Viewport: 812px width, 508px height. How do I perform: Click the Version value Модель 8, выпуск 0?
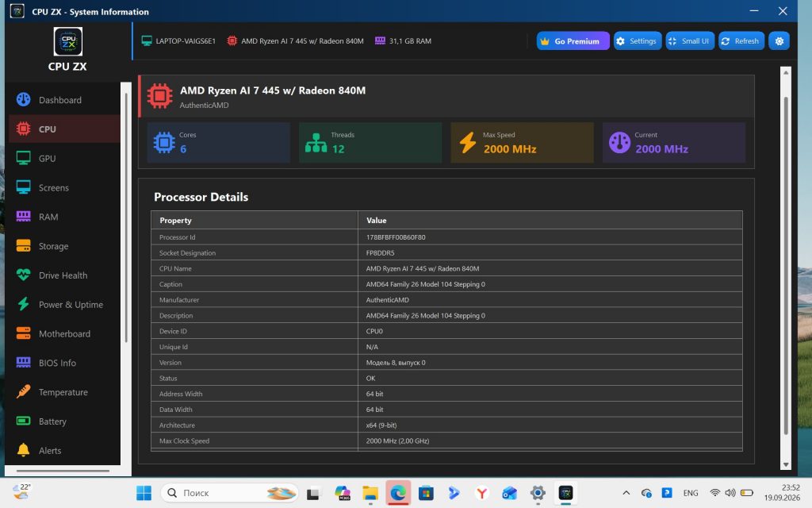click(396, 363)
